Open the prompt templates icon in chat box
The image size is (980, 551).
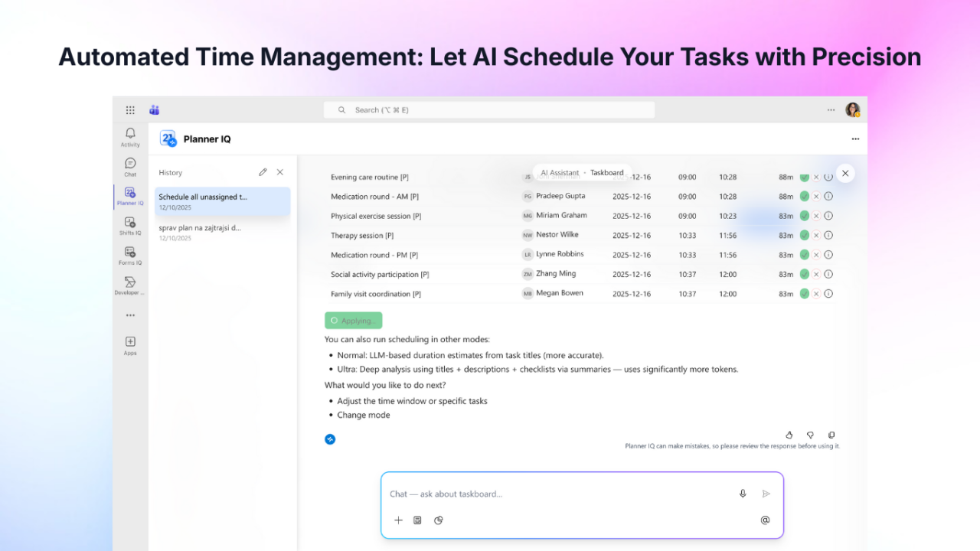tap(417, 520)
